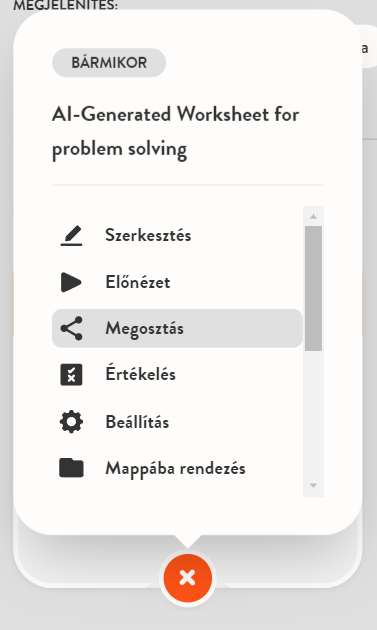Click the empty scrollbar track below the thumb
The width and height of the screenshot is (377, 630).
313,414
